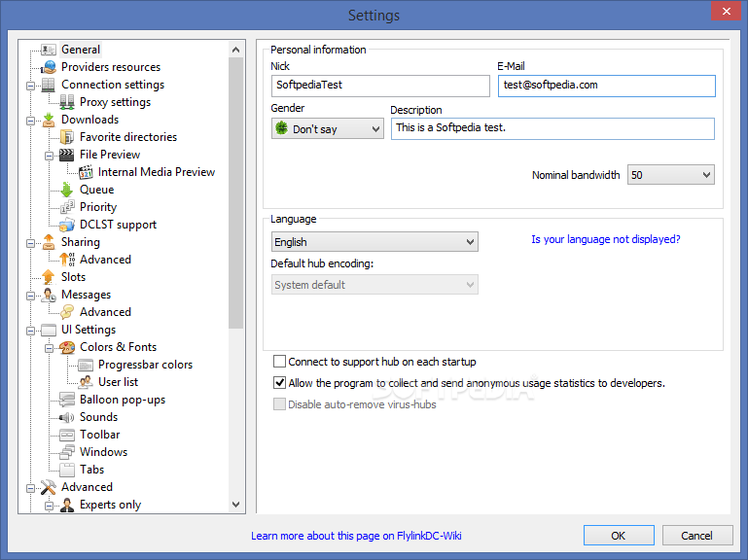Click the tree scrollbar down arrow
The image size is (748, 560).
click(235, 505)
